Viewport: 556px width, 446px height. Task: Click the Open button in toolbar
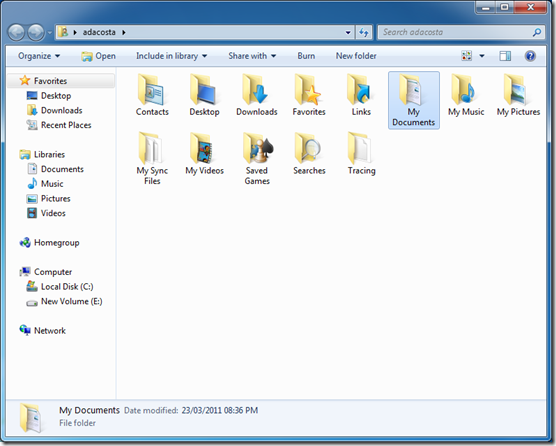pos(99,56)
